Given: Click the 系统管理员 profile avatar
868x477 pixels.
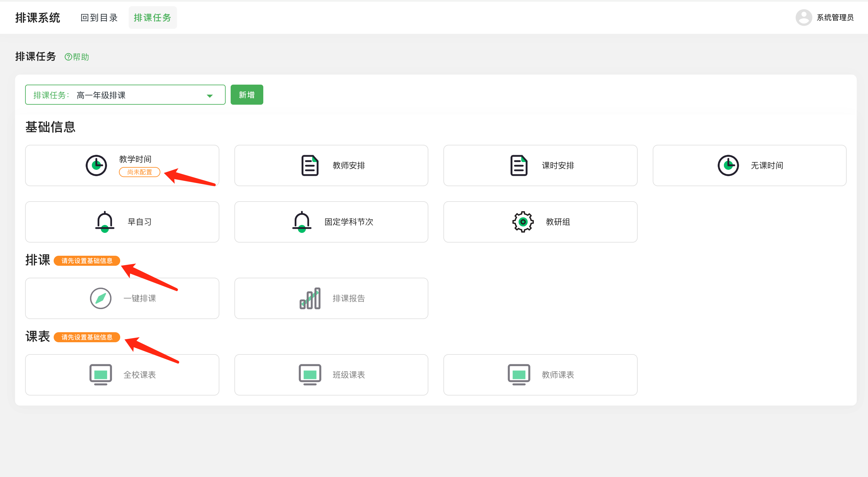Looking at the screenshot, I should pyautogui.click(x=804, y=18).
